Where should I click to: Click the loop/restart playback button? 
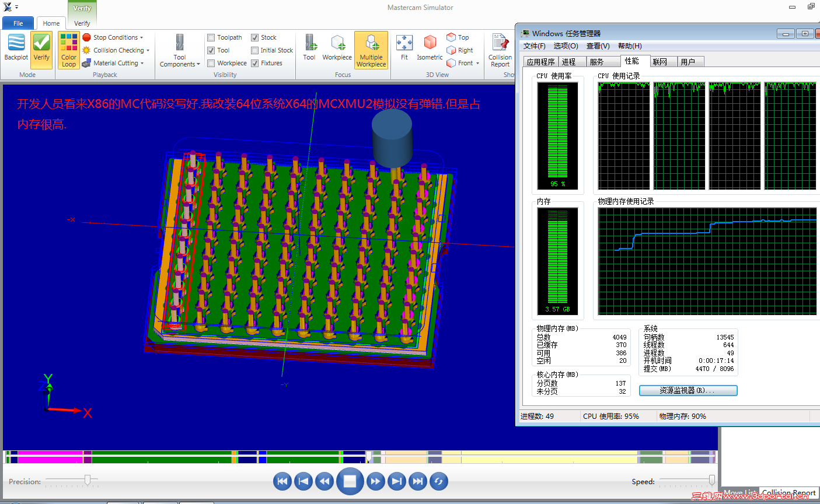click(x=438, y=481)
